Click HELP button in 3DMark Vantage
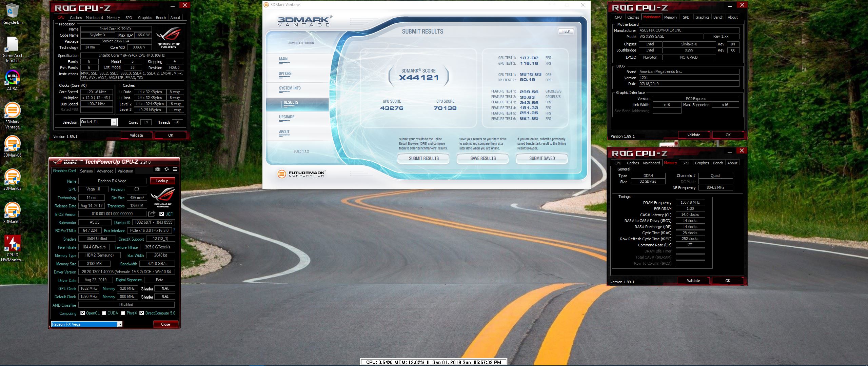 coord(566,31)
